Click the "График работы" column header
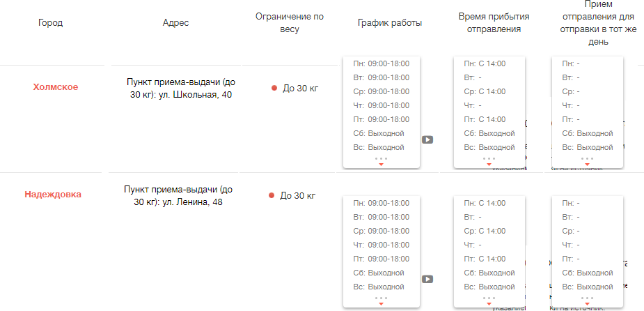The width and height of the screenshot is (644, 311). point(390,23)
